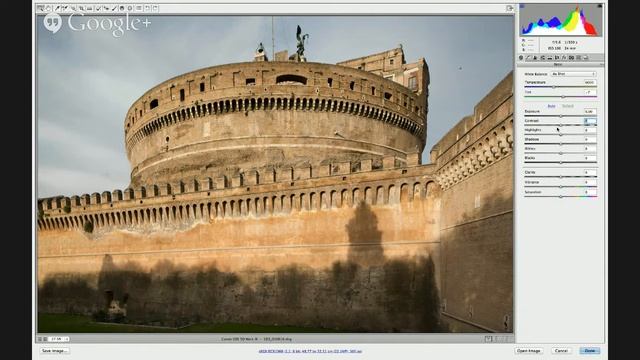The image size is (640, 360).
Task: Click the Auto tone link
Action: pos(551,106)
